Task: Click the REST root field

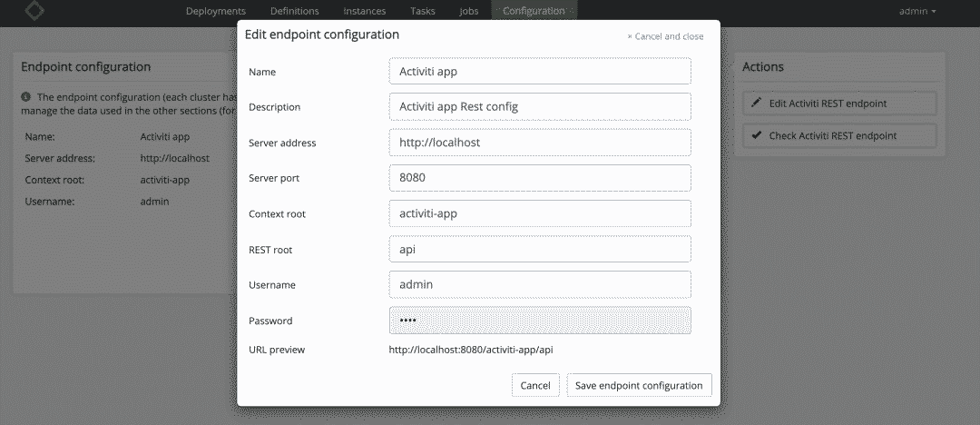Action: click(540, 249)
